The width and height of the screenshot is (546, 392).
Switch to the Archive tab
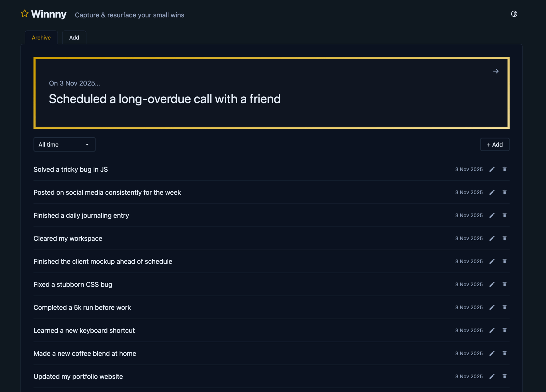click(41, 38)
